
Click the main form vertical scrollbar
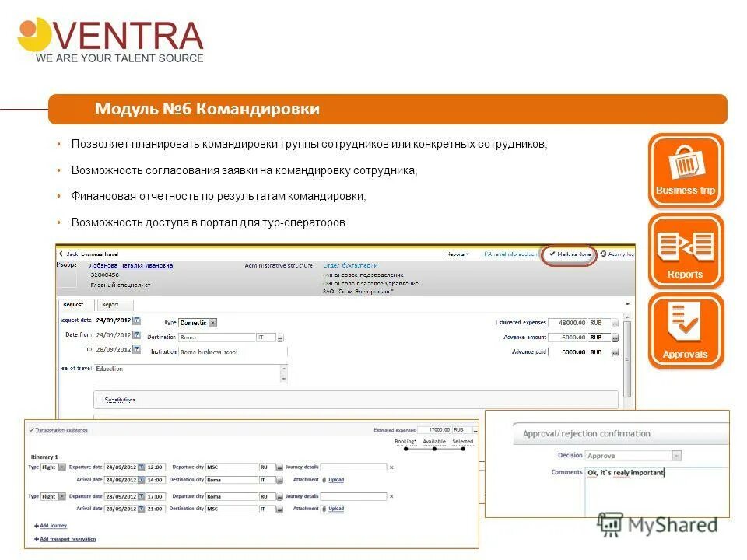point(627,361)
